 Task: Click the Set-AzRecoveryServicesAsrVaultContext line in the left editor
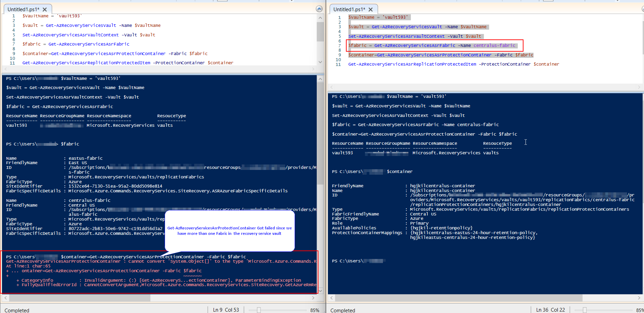pos(89,35)
